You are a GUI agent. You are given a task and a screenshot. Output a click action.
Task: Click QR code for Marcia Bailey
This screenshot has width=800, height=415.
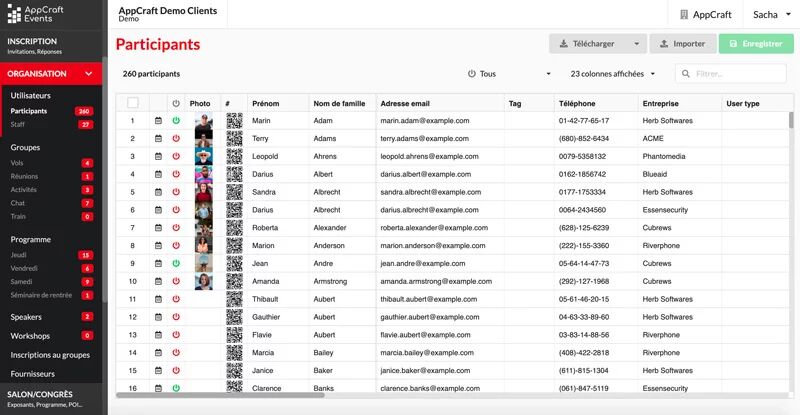pos(234,352)
